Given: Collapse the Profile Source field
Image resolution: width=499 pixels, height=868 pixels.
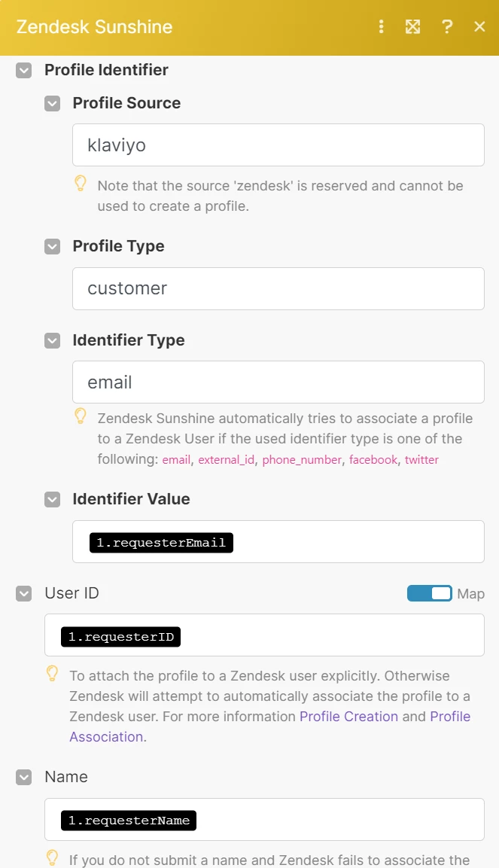Looking at the screenshot, I should (x=52, y=104).
